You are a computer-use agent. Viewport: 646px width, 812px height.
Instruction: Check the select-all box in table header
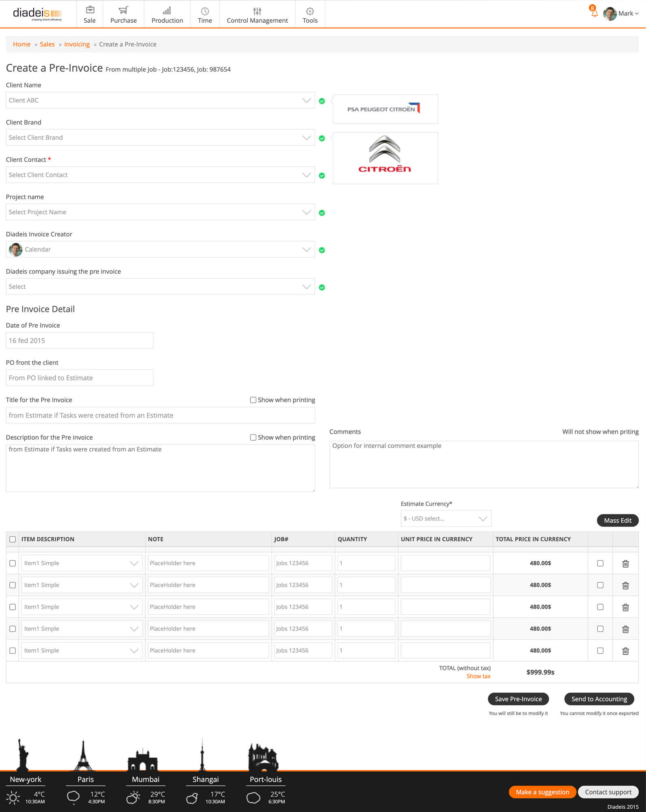click(13, 539)
